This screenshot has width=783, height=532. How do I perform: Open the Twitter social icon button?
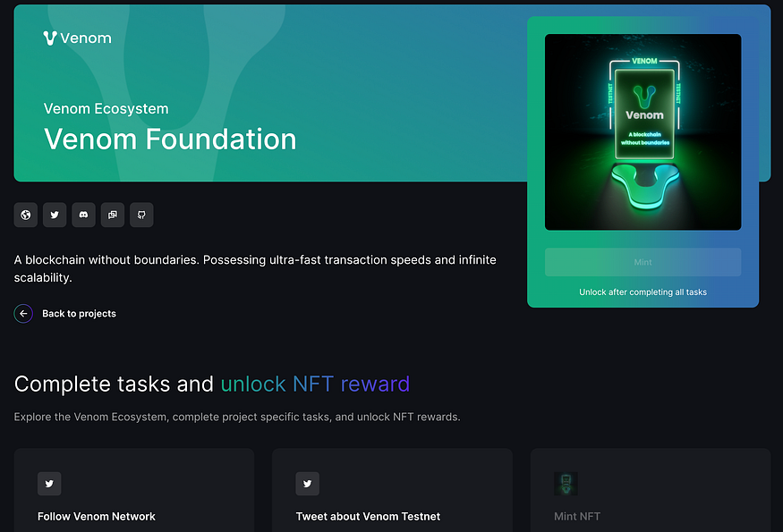[55, 215]
